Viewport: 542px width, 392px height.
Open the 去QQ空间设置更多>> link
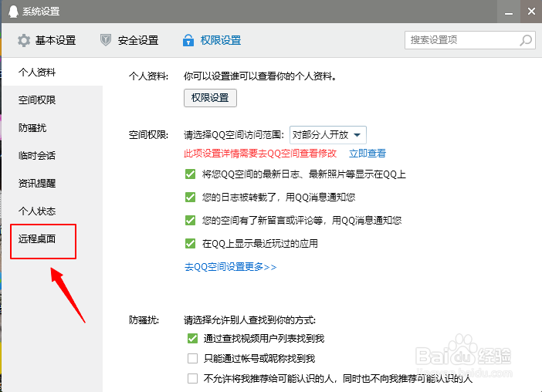pos(231,267)
